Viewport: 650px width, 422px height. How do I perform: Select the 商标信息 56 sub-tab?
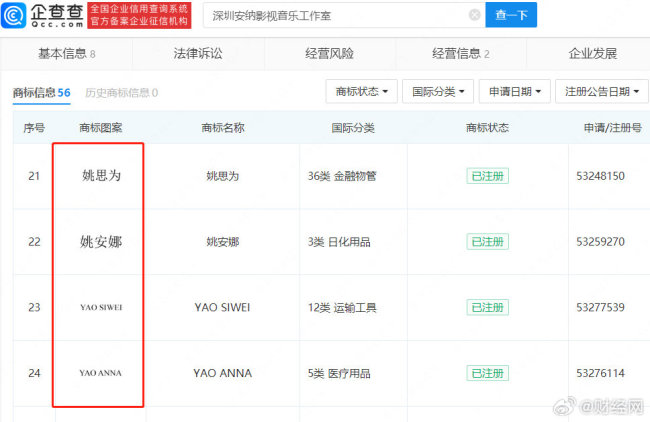tap(41, 92)
